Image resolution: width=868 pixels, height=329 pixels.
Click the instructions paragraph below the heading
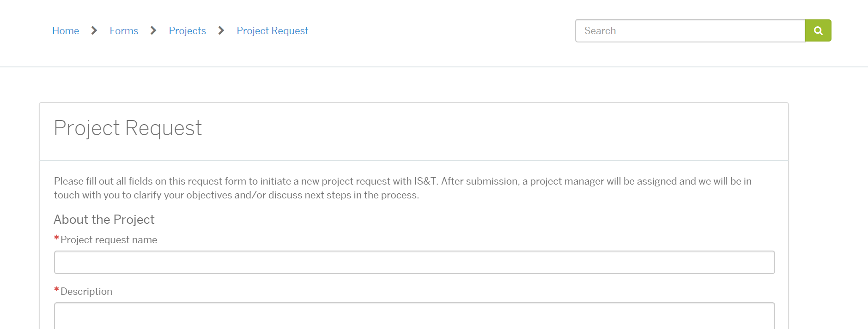point(402,188)
